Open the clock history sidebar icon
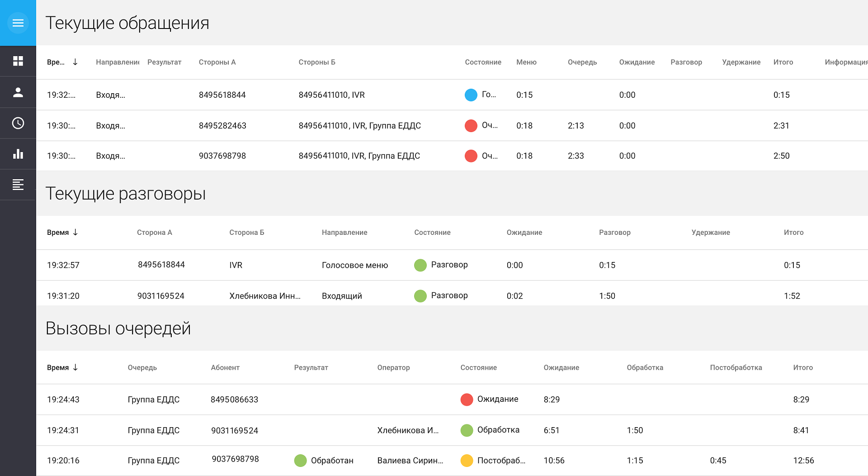The height and width of the screenshot is (476, 868). (x=18, y=123)
